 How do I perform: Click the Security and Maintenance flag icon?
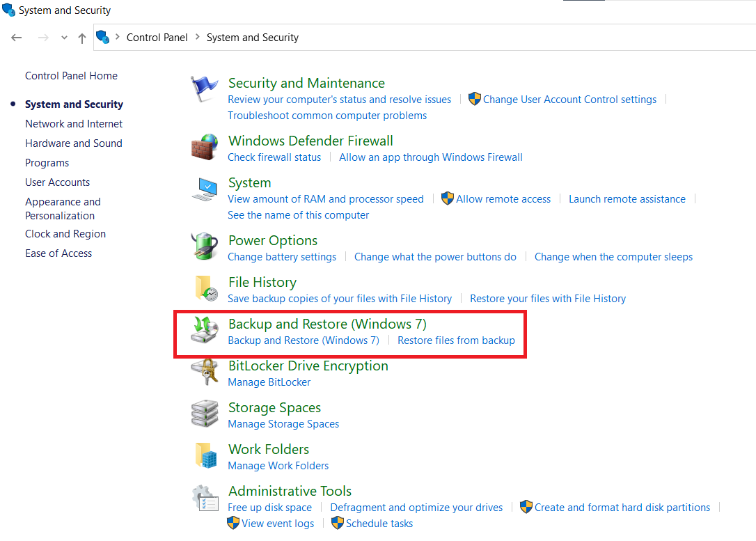coord(204,89)
